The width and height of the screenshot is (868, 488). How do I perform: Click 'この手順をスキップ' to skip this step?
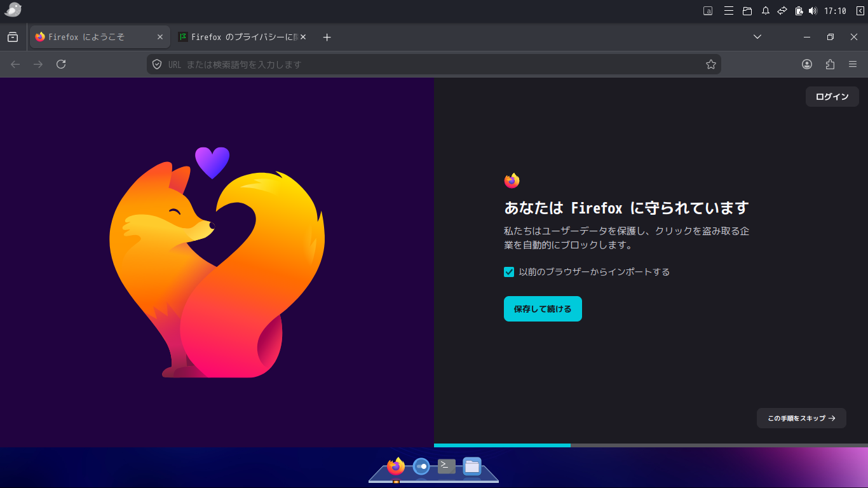[801, 418]
